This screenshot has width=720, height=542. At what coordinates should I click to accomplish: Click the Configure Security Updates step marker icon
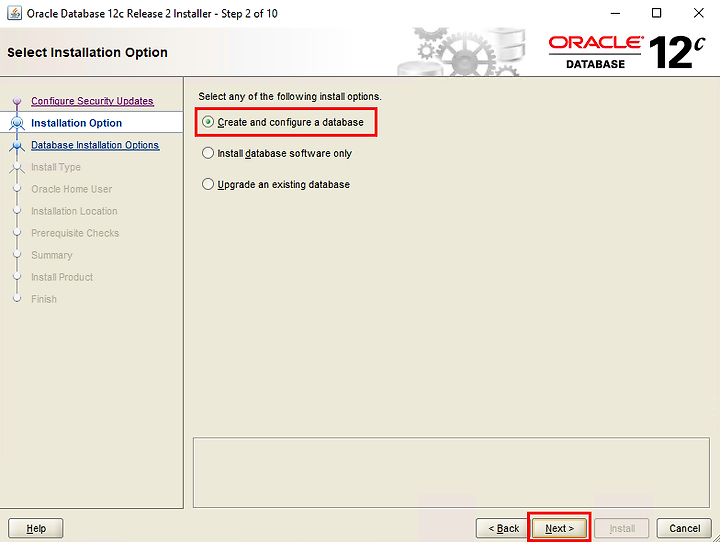(x=17, y=101)
